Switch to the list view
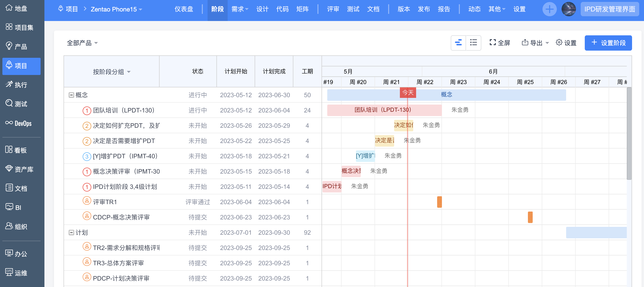Viewport: 644px width, 287px height. (x=473, y=43)
